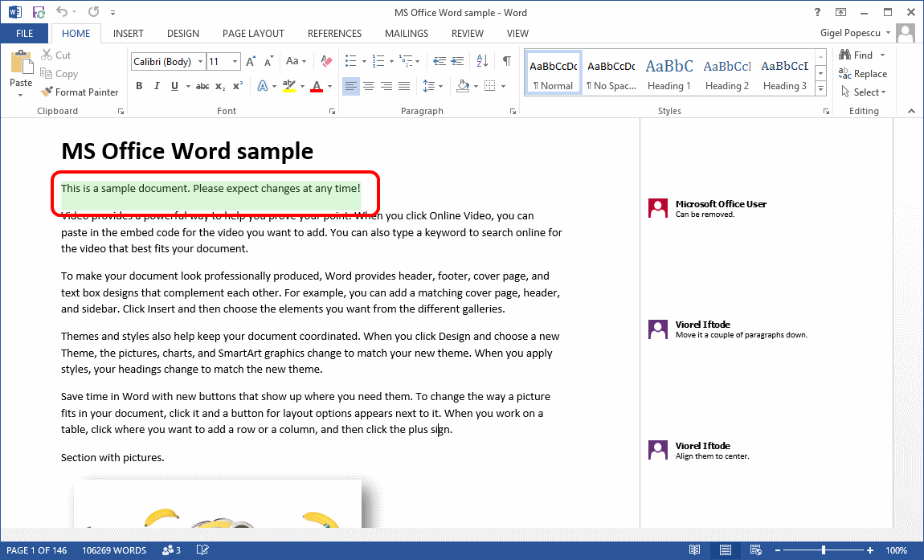The image size is (924, 560).
Task: Click the Replace tool in Editing group
Action: pyautogui.click(x=863, y=74)
